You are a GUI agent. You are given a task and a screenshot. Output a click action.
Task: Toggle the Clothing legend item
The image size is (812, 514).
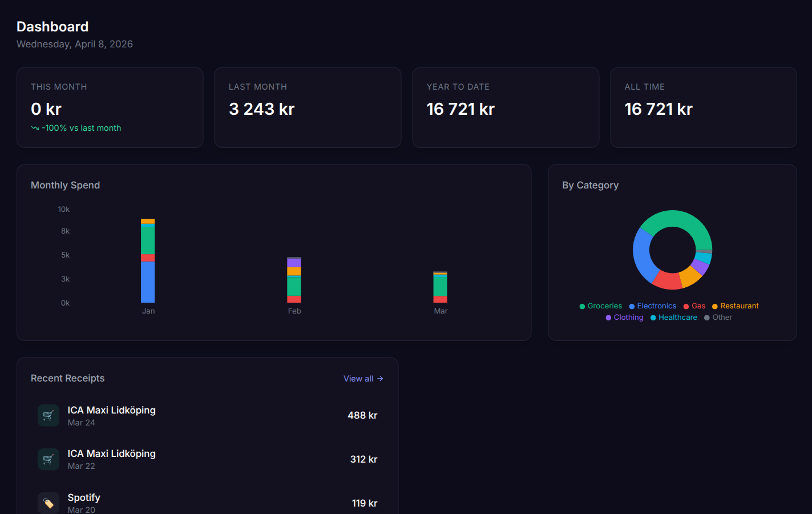[x=625, y=317]
